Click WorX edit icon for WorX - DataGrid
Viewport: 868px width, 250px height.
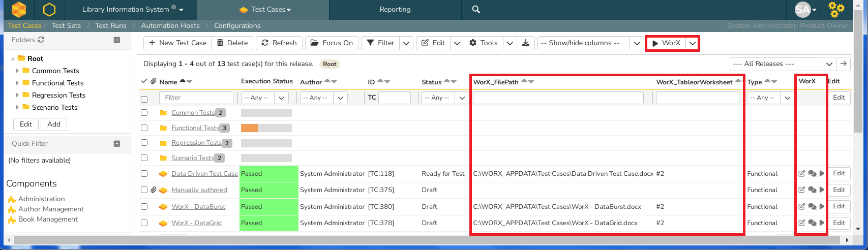pyautogui.click(x=802, y=223)
